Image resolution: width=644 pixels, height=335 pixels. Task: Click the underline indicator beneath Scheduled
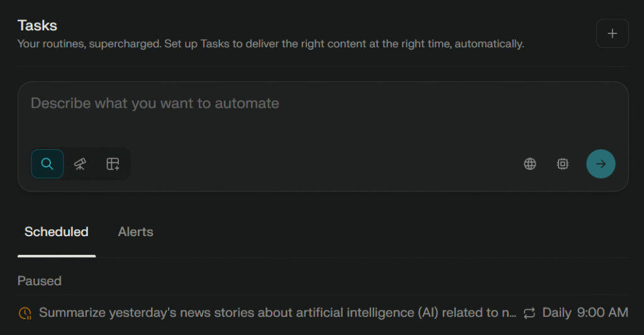tap(57, 256)
